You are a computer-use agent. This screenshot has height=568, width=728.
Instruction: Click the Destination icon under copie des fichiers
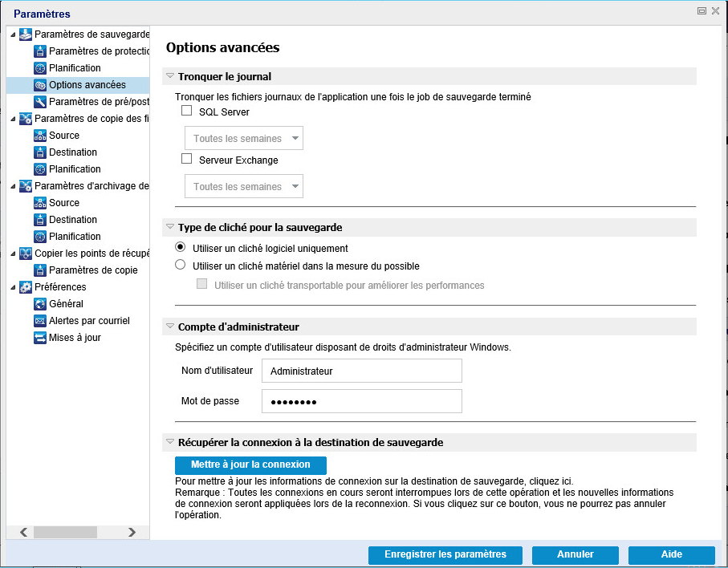[x=40, y=152]
